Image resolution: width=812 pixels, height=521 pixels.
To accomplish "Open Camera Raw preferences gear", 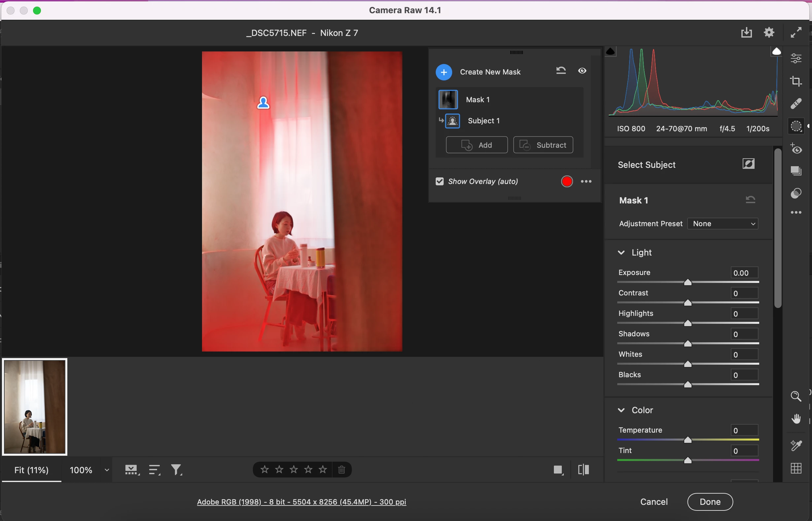I will [x=769, y=32].
